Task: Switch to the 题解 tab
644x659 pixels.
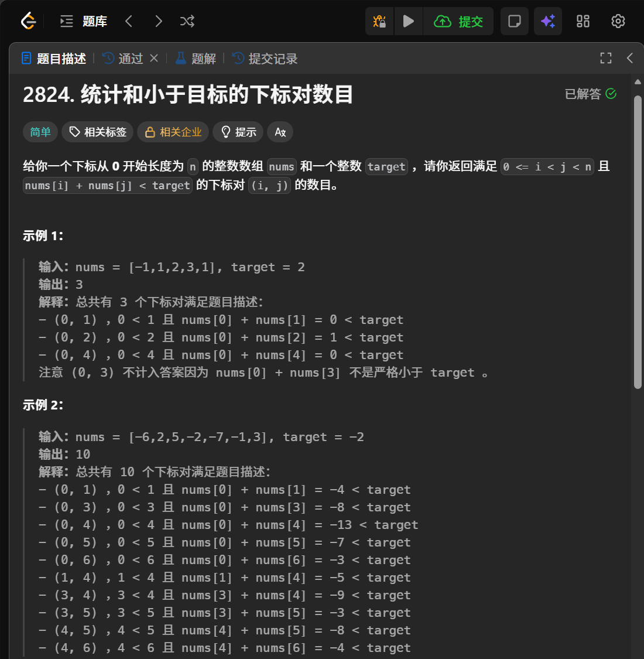Action: [196, 59]
